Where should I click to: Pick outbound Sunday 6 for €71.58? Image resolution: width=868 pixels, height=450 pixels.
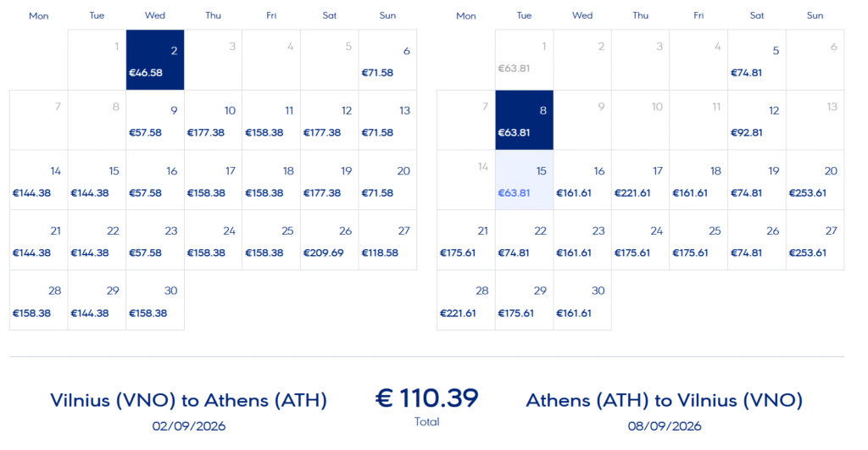point(387,60)
